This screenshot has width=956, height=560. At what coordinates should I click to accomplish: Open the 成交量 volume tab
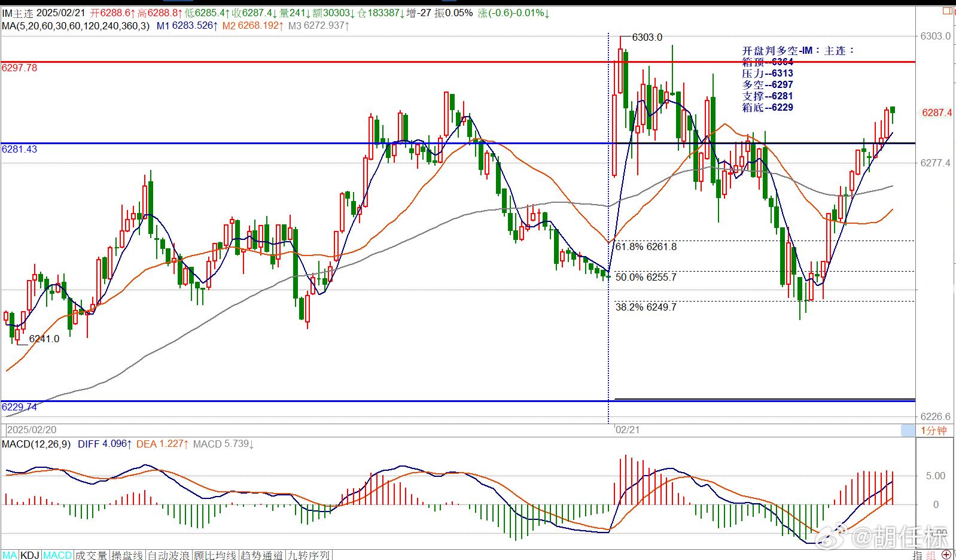[92, 555]
